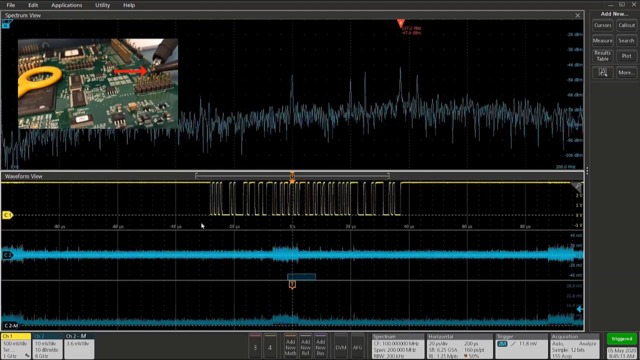Click the spectrum view channel icon top-left

click(x=6, y=24)
